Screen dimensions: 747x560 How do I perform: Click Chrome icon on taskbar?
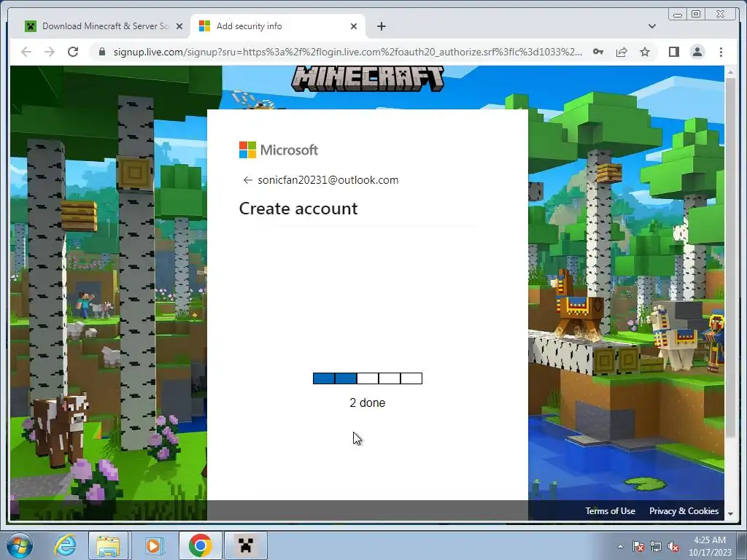pyautogui.click(x=200, y=545)
